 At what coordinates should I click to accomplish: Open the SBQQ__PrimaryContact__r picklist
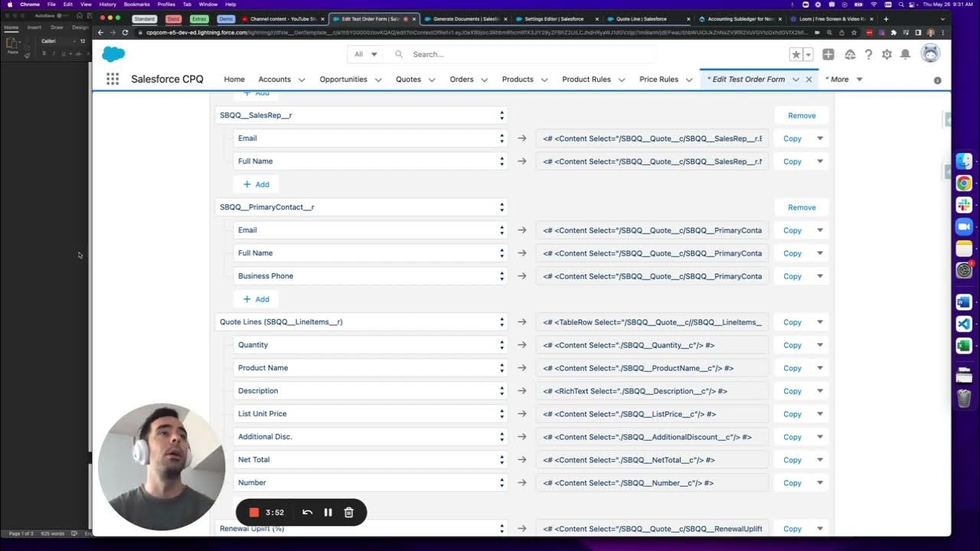pyautogui.click(x=361, y=207)
